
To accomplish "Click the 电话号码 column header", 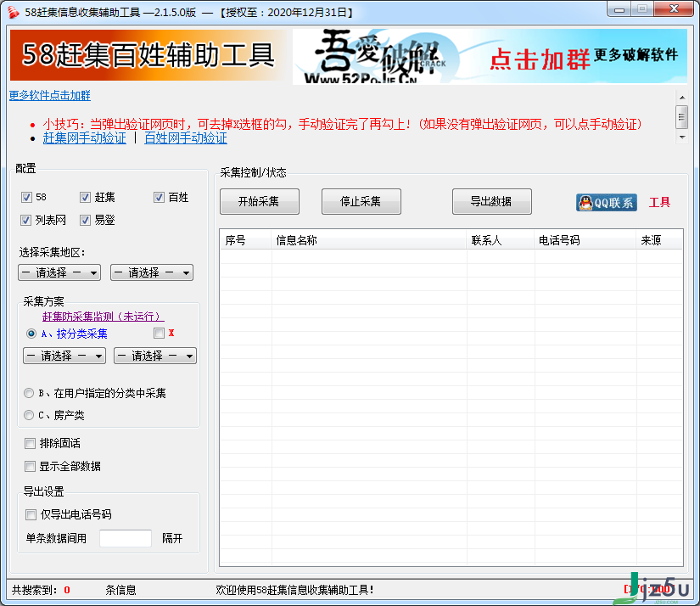I will pyautogui.click(x=585, y=240).
